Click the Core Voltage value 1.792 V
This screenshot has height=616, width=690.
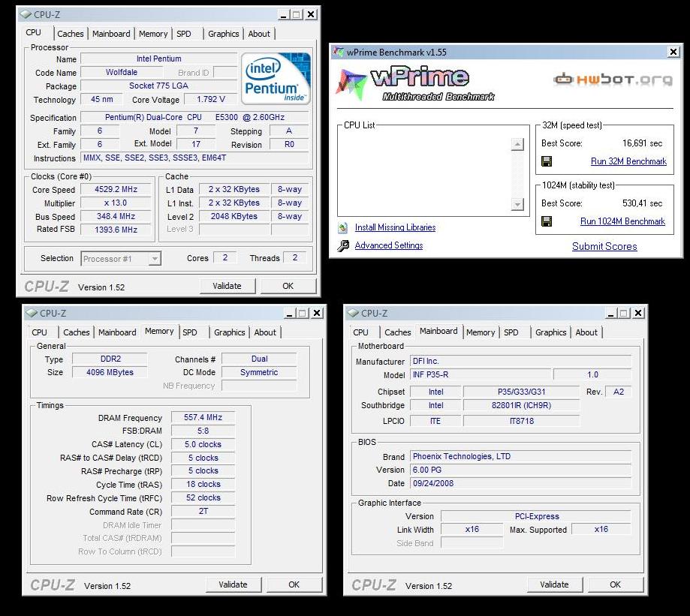click(211, 99)
